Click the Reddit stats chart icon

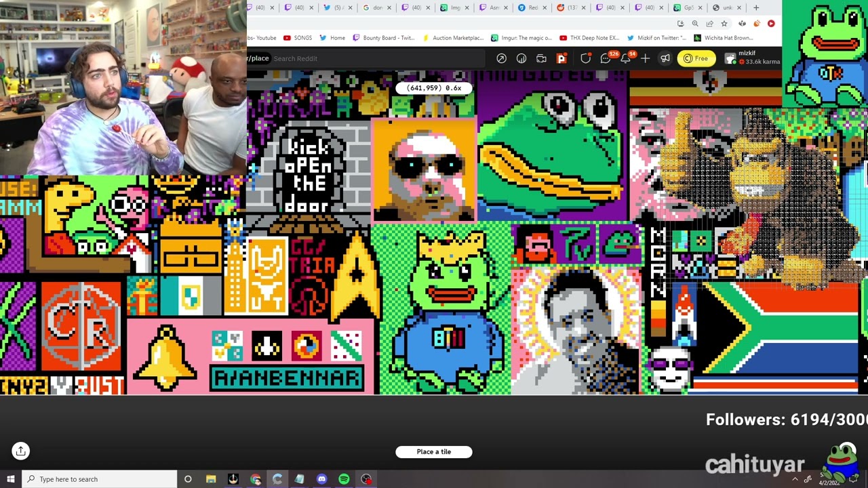pyautogui.click(x=521, y=58)
